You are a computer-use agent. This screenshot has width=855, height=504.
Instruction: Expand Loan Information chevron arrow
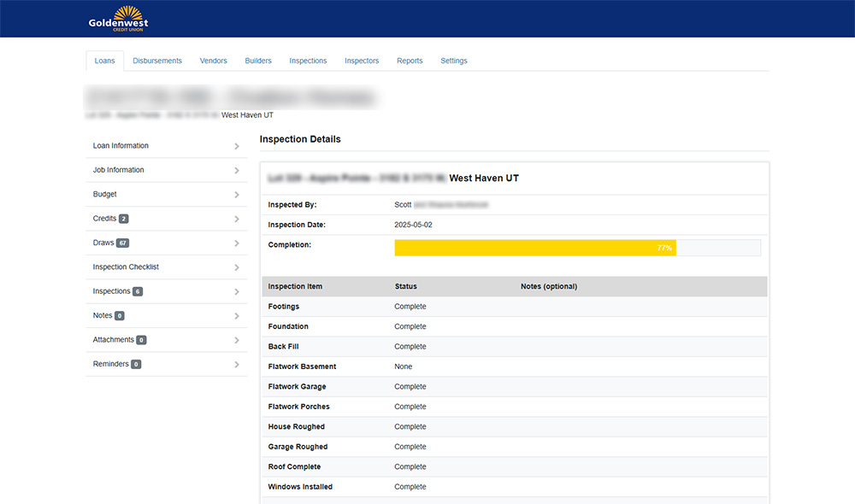237,146
